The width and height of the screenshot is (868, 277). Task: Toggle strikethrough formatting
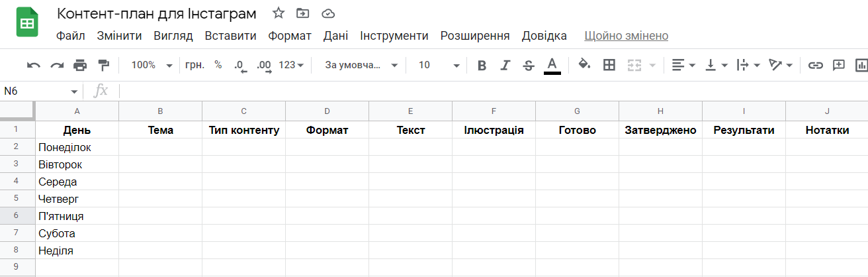[528, 65]
